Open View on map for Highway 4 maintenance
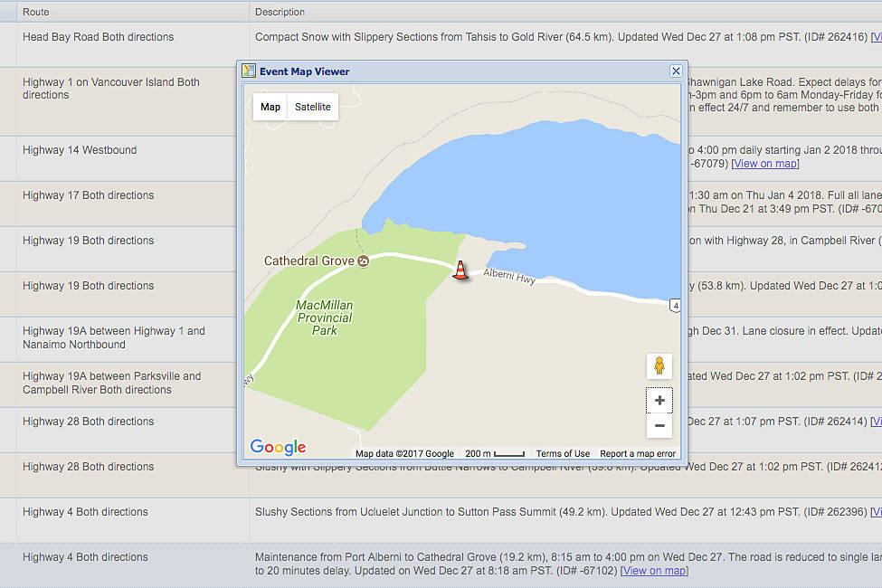This screenshot has width=882, height=588. click(x=654, y=571)
